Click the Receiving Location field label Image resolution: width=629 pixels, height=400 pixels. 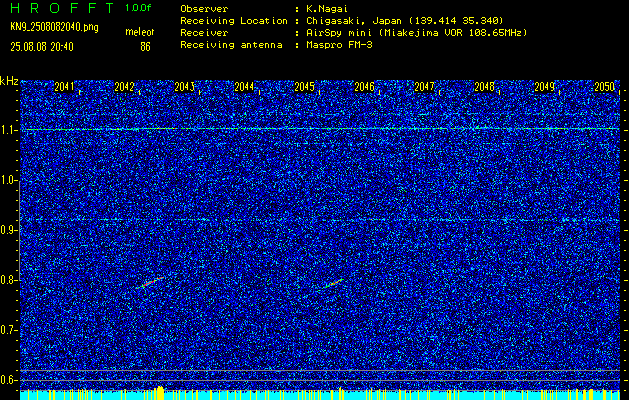tap(234, 21)
